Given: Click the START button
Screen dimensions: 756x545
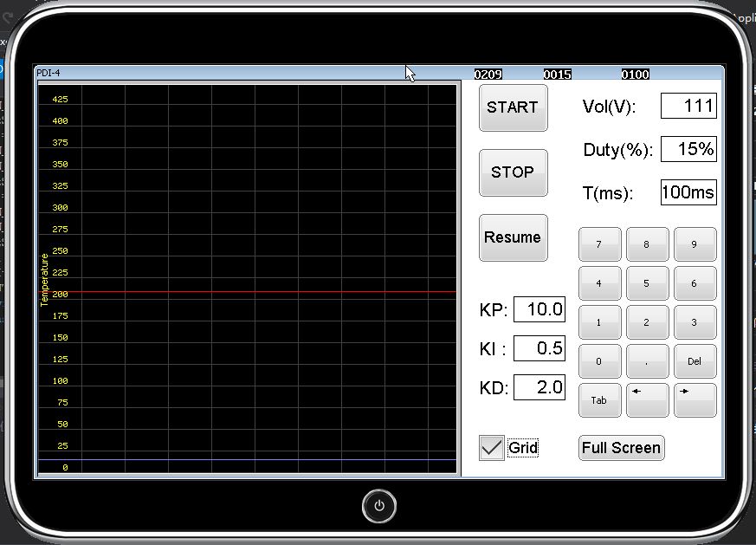Looking at the screenshot, I should coord(513,108).
